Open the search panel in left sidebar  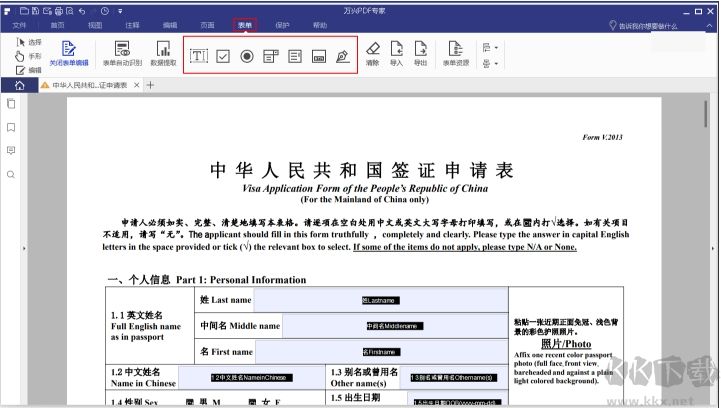click(11, 175)
